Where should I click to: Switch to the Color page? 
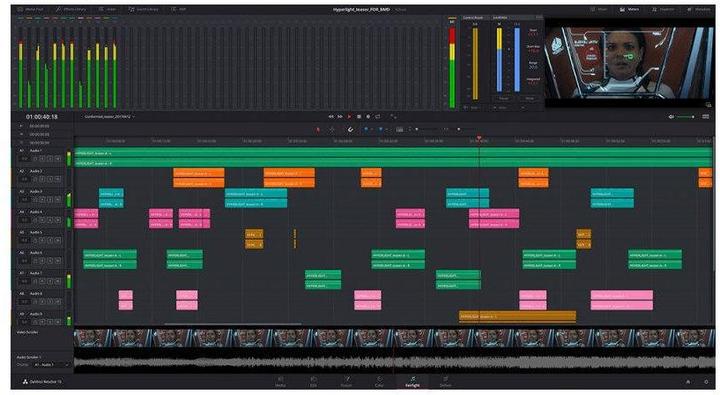click(x=379, y=382)
